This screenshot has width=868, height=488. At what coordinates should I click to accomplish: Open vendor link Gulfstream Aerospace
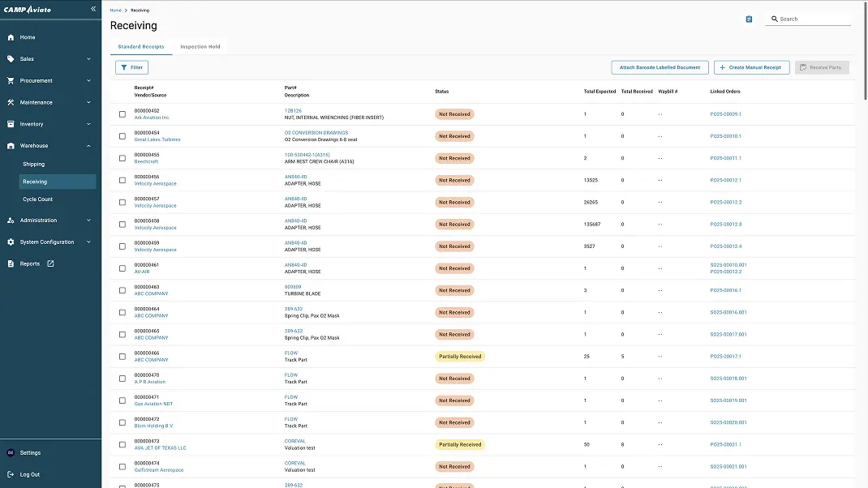point(158,469)
